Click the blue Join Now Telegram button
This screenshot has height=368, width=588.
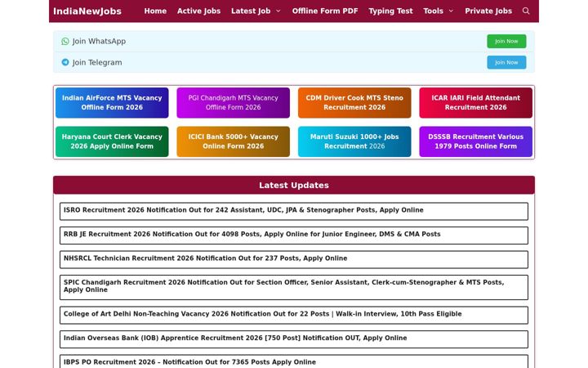pyautogui.click(x=506, y=62)
